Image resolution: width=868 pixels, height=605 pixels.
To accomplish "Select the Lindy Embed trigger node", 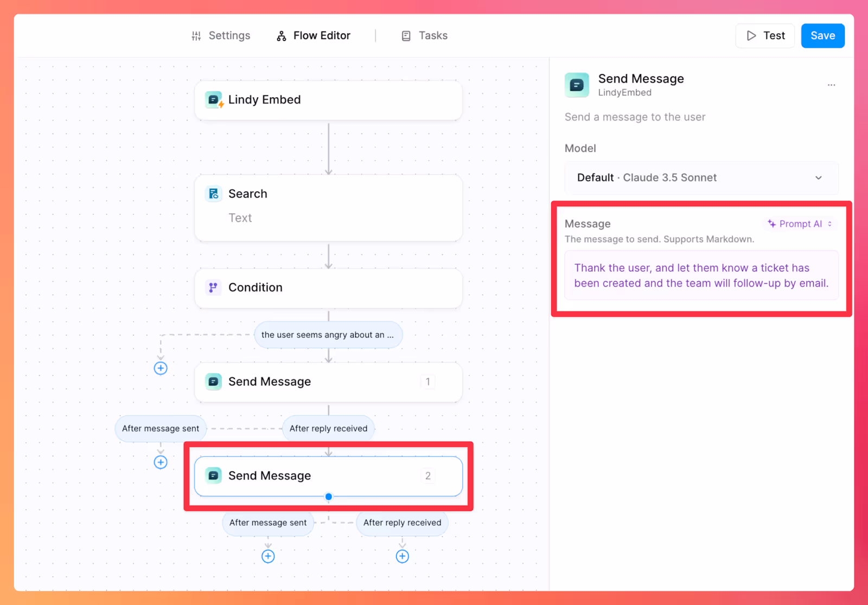I will click(x=328, y=100).
